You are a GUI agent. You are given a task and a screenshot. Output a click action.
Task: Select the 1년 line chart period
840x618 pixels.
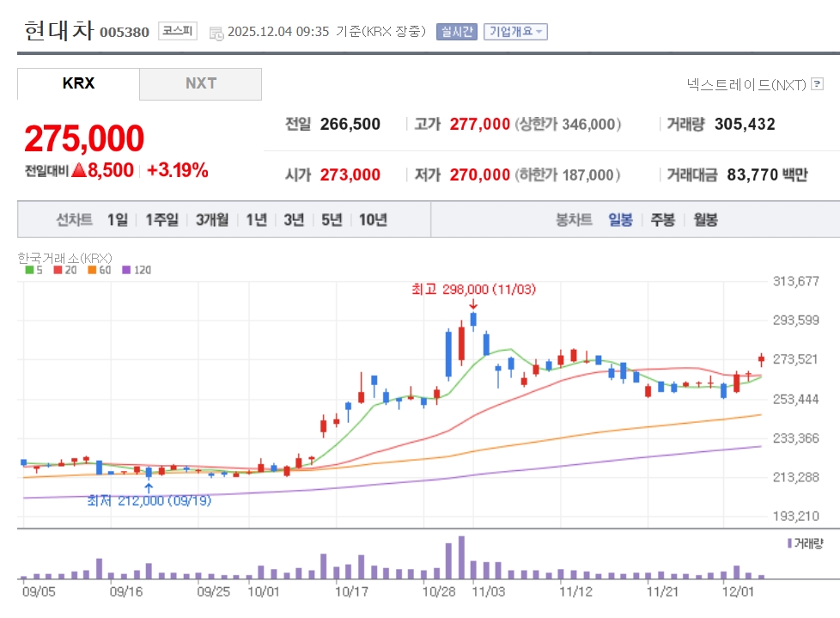tap(256, 220)
